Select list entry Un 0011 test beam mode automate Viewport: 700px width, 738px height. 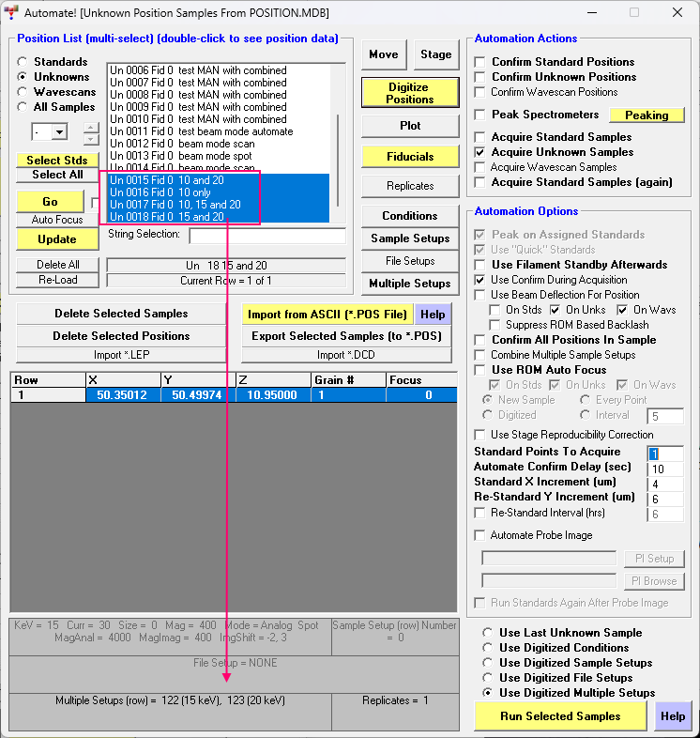[201, 131]
